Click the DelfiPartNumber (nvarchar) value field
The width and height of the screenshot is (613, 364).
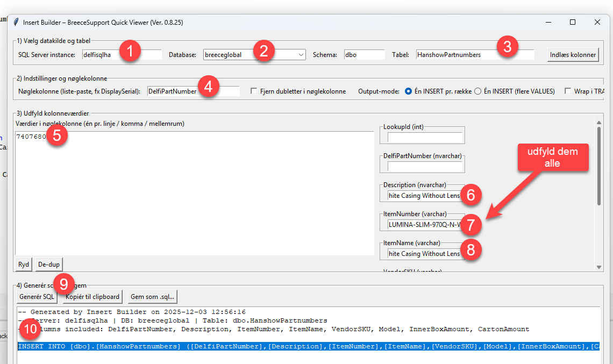425,167
